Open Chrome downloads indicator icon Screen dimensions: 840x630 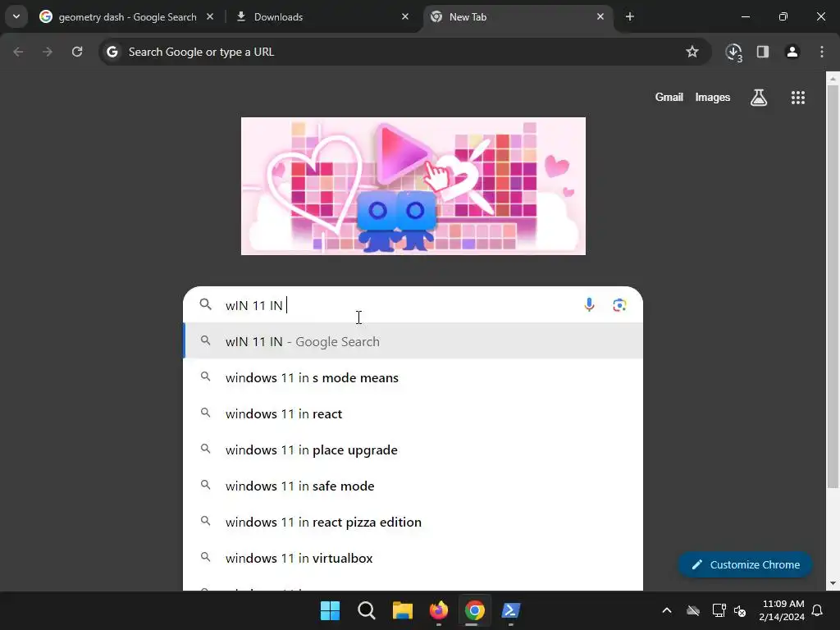coord(733,52)
